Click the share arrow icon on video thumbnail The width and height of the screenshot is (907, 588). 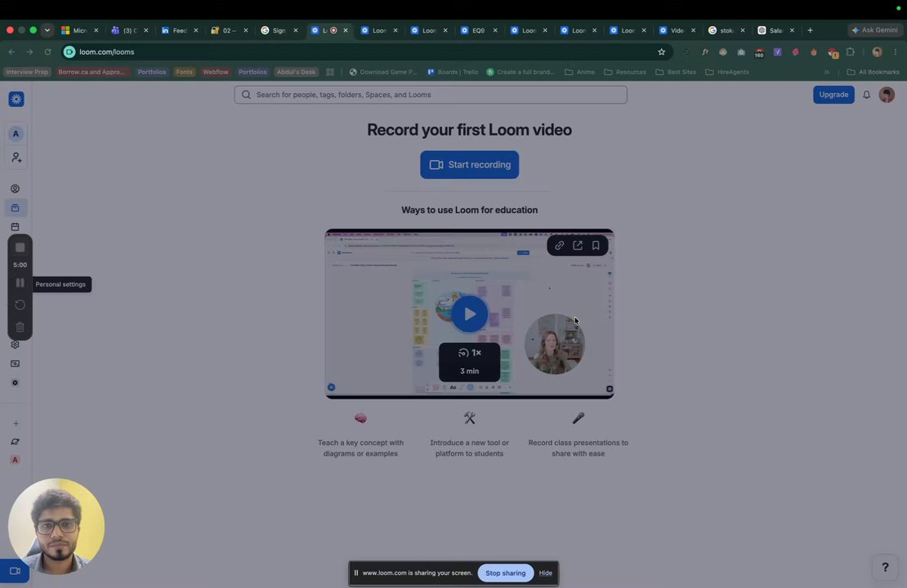pos(577,245)
